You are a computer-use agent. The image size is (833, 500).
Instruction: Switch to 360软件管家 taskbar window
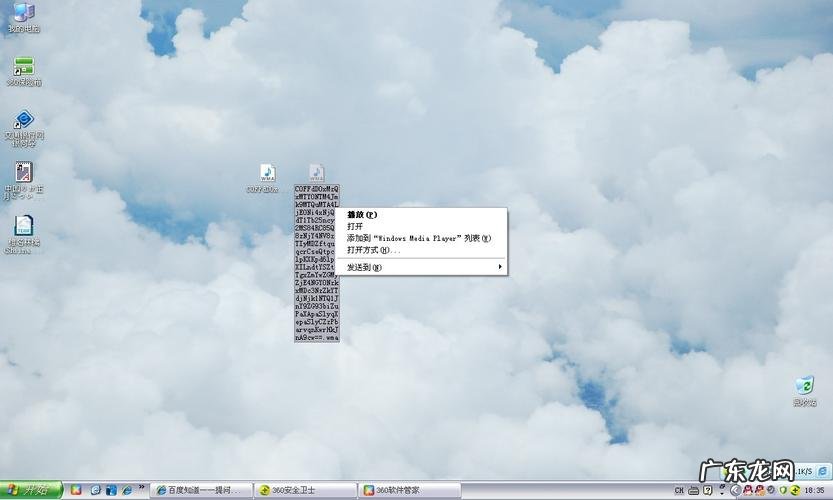click(406, 490)
